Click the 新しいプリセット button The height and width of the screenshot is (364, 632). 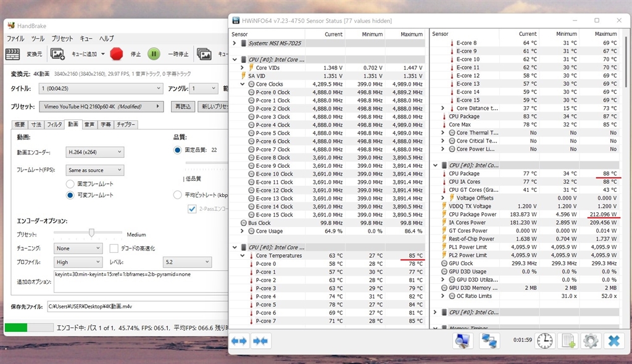214,106
